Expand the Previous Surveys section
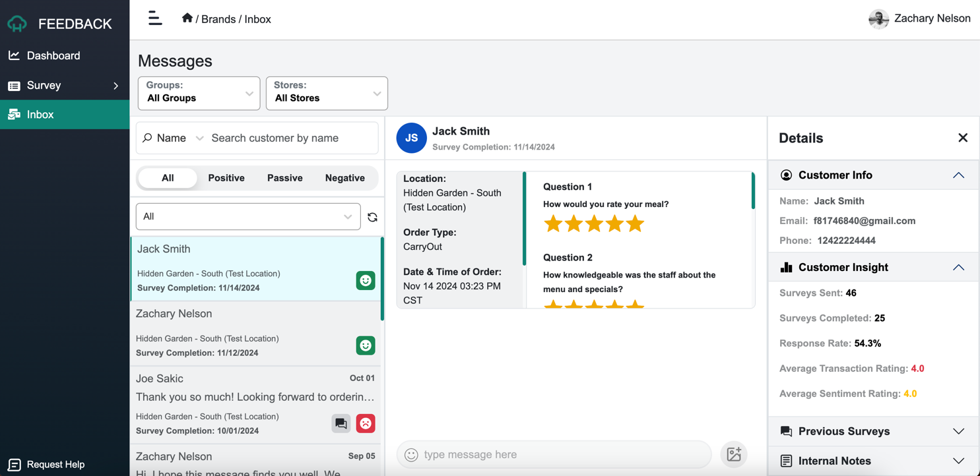 (x=958, y=431)
